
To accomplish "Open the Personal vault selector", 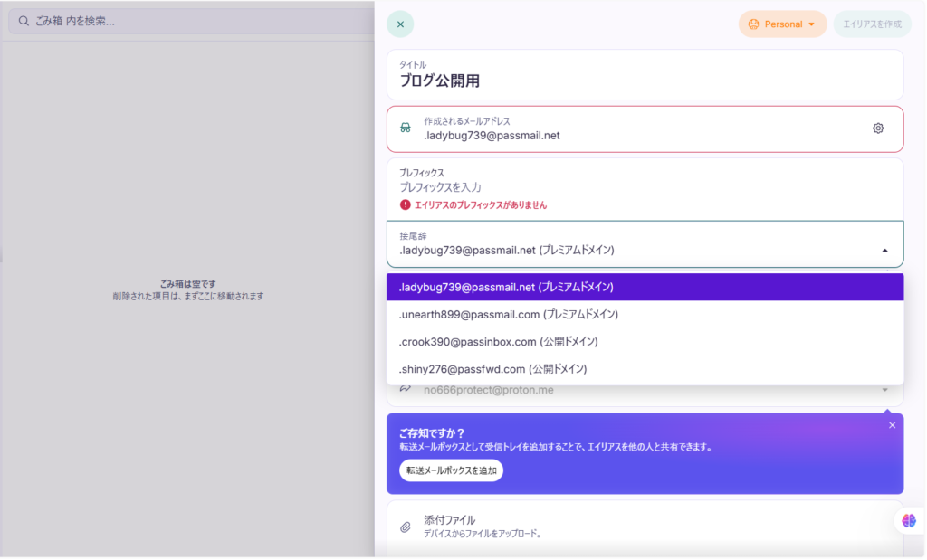I will pyautogui.click(x=782, y=24).
